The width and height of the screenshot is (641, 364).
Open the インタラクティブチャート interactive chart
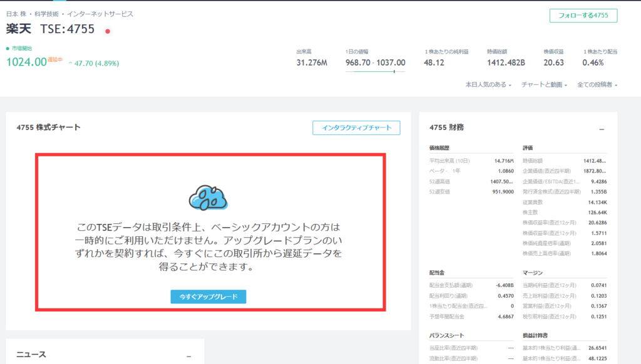click(x=356, y=128)
